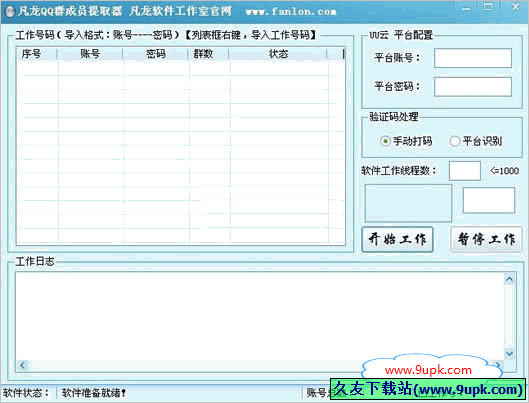Click the 账号 column header
Image resolution: width=529 pixels, height=403 pixels.
pyautogui.click(x=90, y=54)
